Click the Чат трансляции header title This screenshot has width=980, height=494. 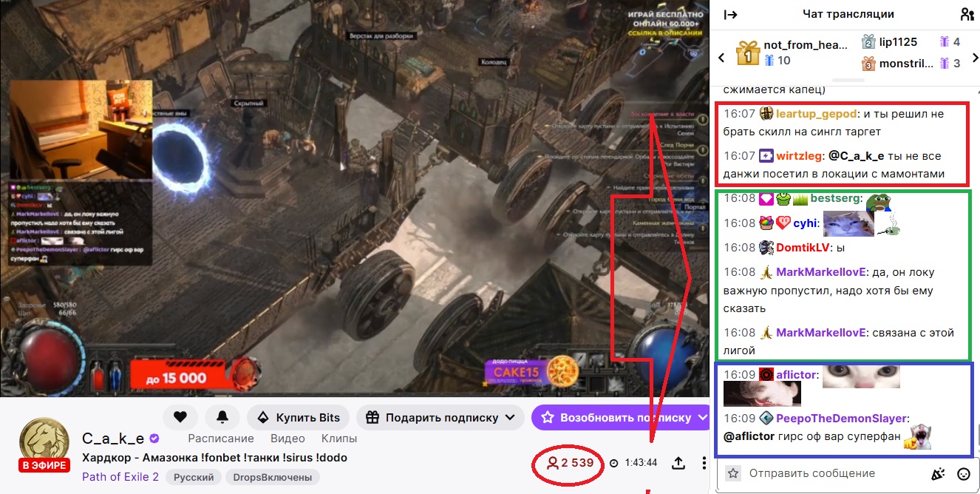click(x=848, y=14)
